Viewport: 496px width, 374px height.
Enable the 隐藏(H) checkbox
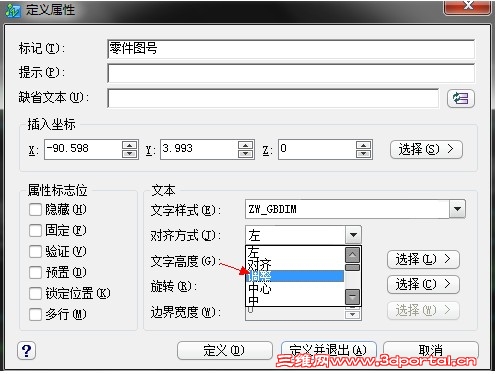tap(35, 210)
